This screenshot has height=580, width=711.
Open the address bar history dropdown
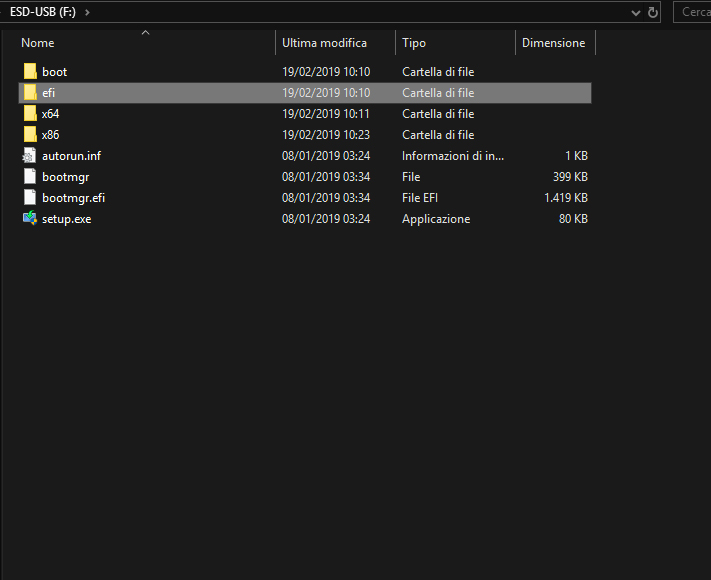636,13
